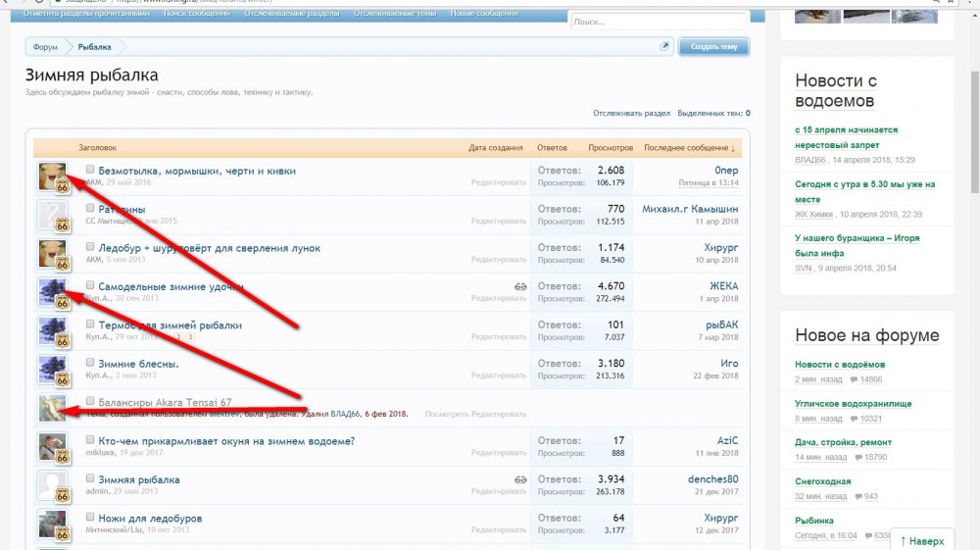This screenshot has height=550, width=980.
Task: Open the placeholder avatar beside 'Зимняя рыбалка' thread
Action: click(52, 485)
